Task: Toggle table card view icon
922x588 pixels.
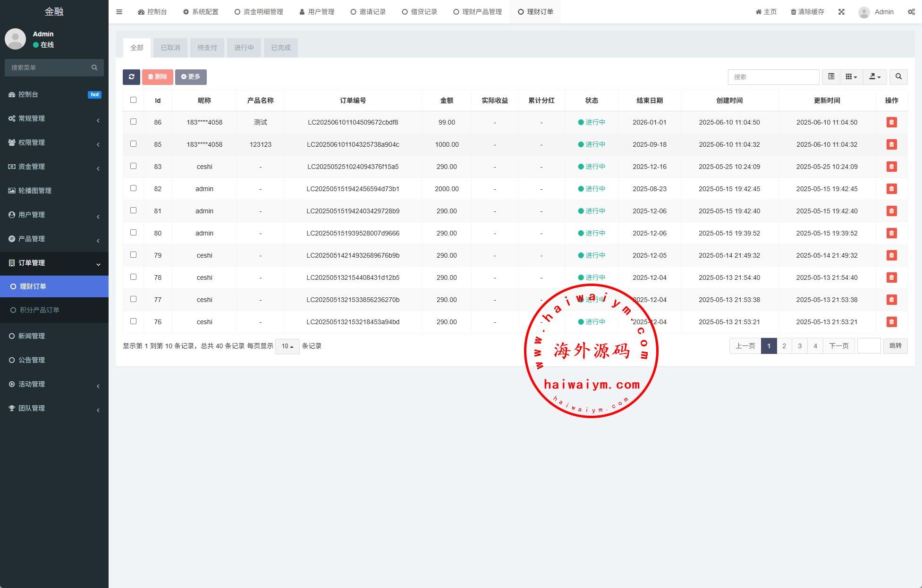Action: coord(831,77)
